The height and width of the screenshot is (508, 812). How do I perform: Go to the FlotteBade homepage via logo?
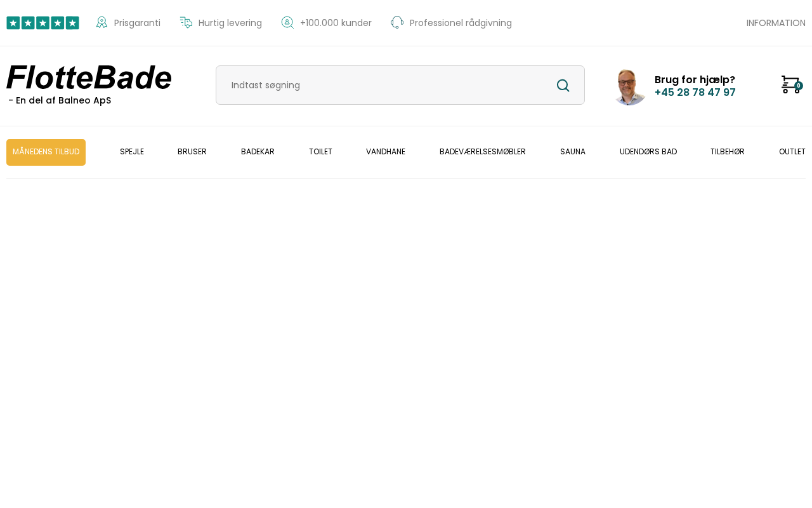[x=89, y=78]
